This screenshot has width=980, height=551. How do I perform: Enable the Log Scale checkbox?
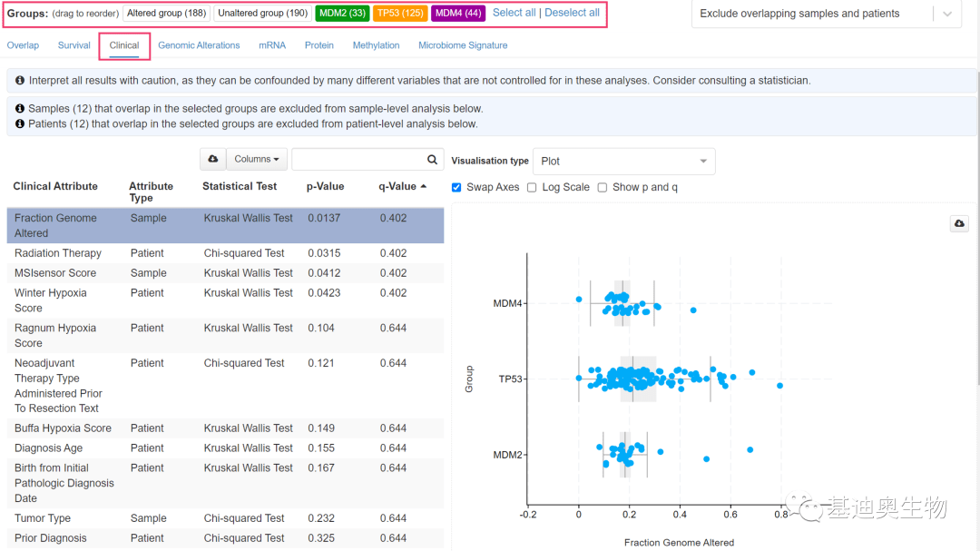click(532, 187)
